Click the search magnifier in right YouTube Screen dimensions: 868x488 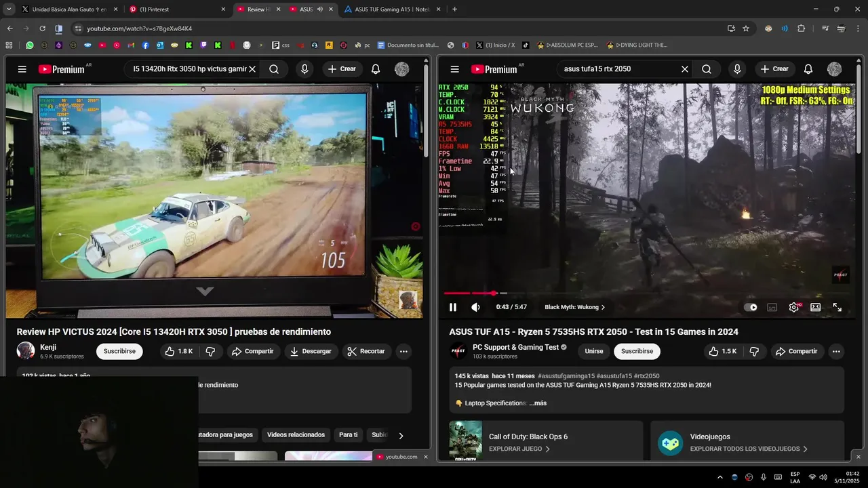707,69
